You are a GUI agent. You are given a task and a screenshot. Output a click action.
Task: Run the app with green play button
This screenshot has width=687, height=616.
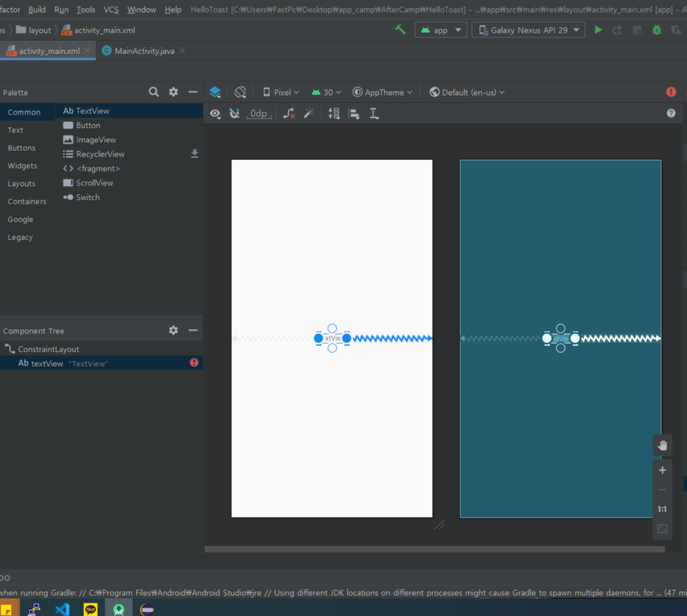598,30
